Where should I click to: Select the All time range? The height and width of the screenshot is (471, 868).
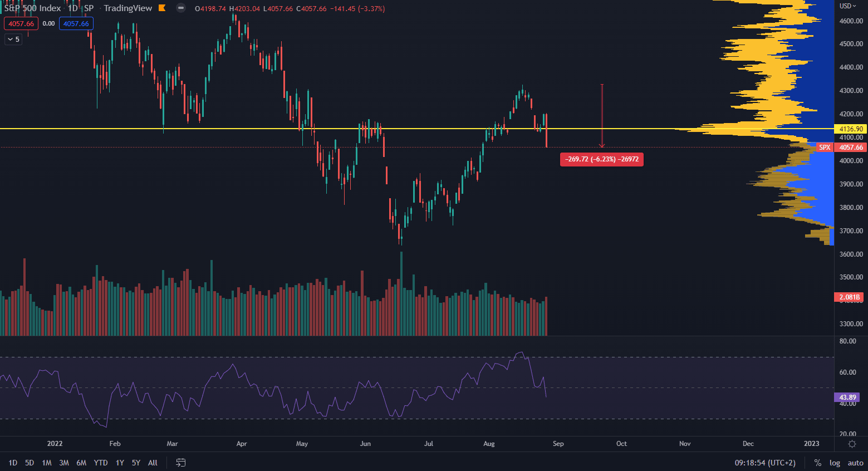(153, 463)
